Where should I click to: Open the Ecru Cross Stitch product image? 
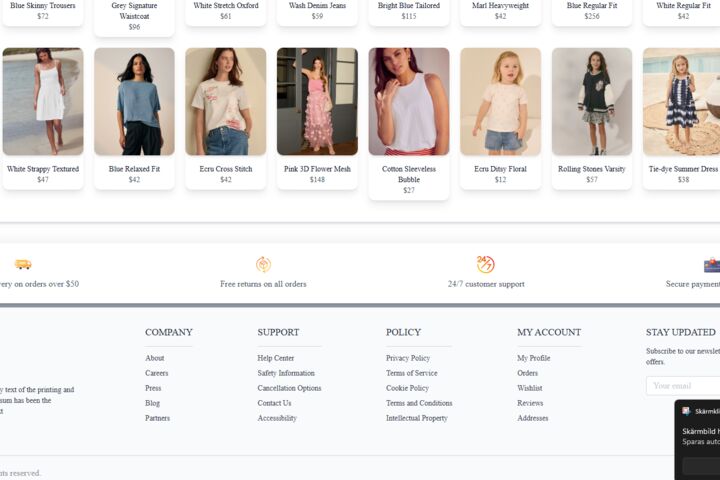coord(225,102)
